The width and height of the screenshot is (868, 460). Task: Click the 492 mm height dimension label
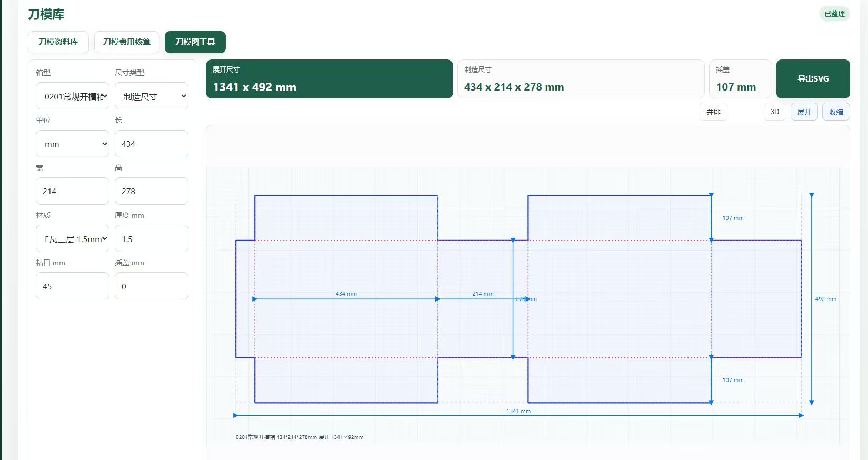point(825,299)
